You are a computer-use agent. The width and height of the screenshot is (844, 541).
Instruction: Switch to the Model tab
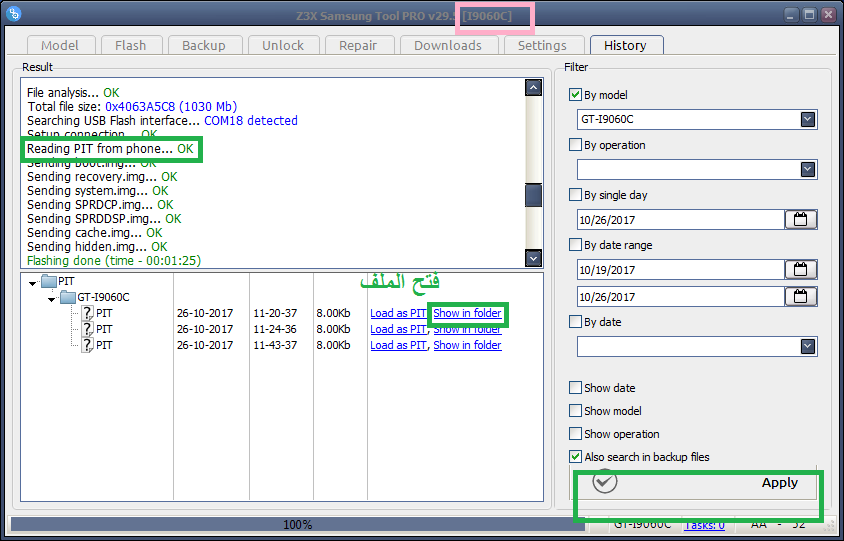click(x=60, y=45)
